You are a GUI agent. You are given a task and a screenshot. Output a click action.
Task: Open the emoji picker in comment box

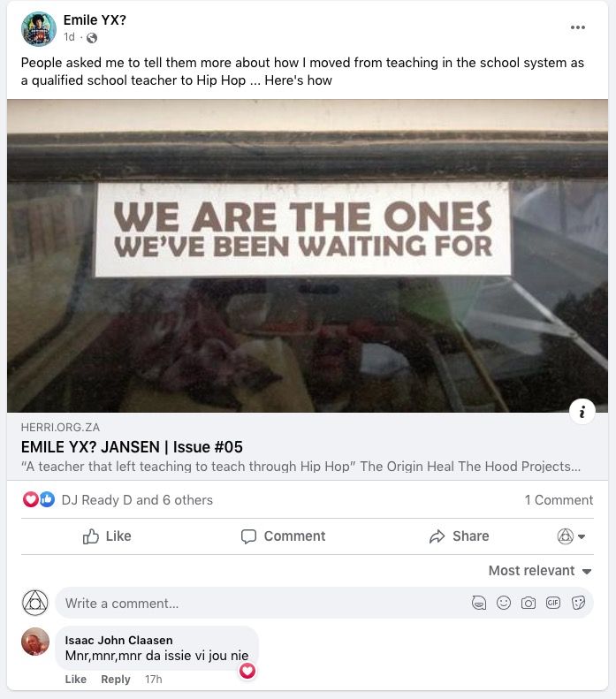click(x=504, y=603)
